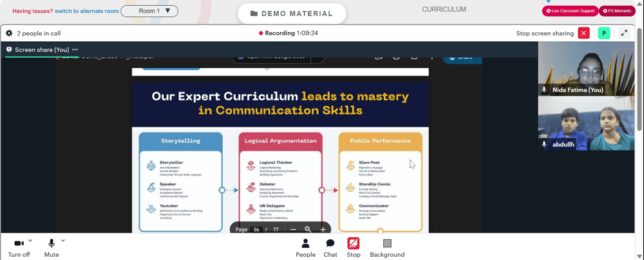Zoom in the PDF with plus

click(323, 230)
